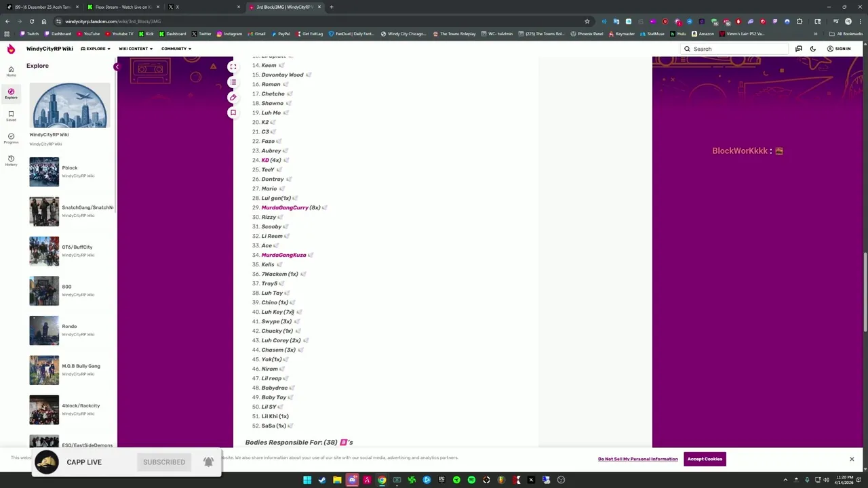The width and height of the screenshot is (868, 488).
Task: Click the 'BlockWorKkkk' text
Action: pyautogui.click(x=740, y=150)
